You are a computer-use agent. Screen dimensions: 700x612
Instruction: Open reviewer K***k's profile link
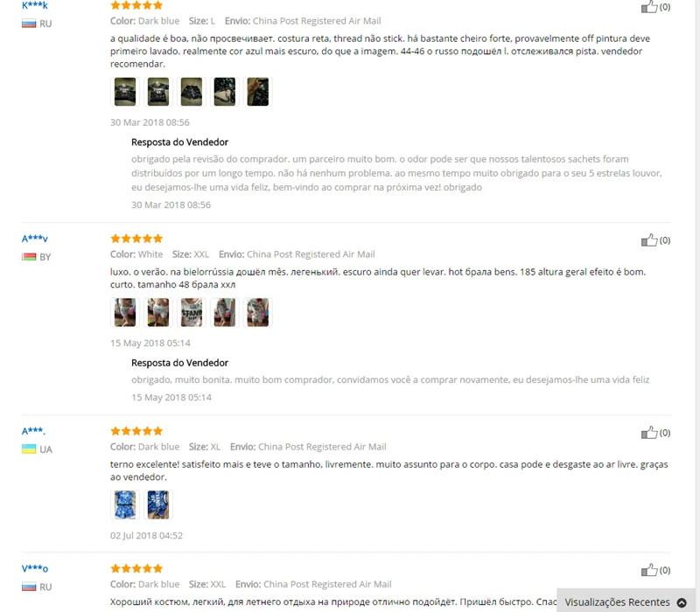click(x=35, y=5)
